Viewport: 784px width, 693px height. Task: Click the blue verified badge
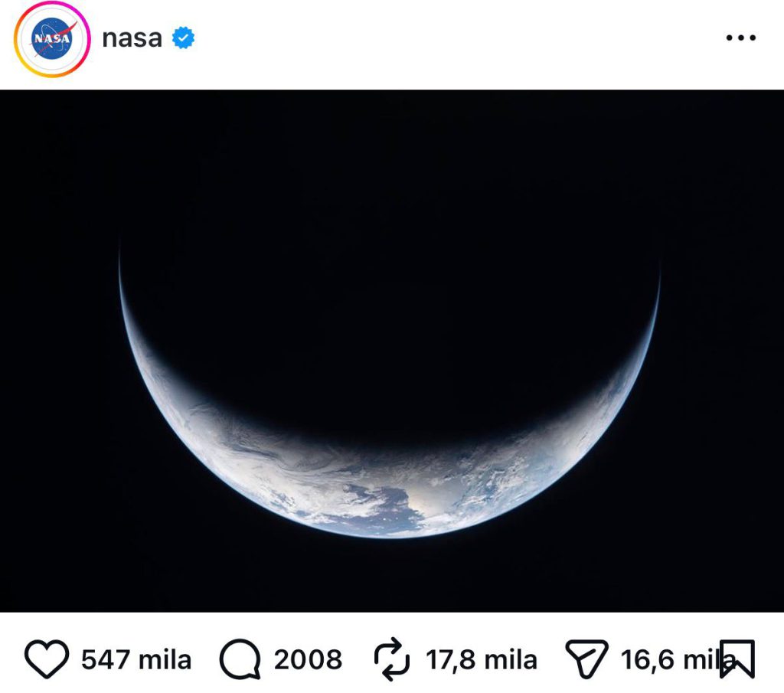pyautogui.click(x=183, y=38)
